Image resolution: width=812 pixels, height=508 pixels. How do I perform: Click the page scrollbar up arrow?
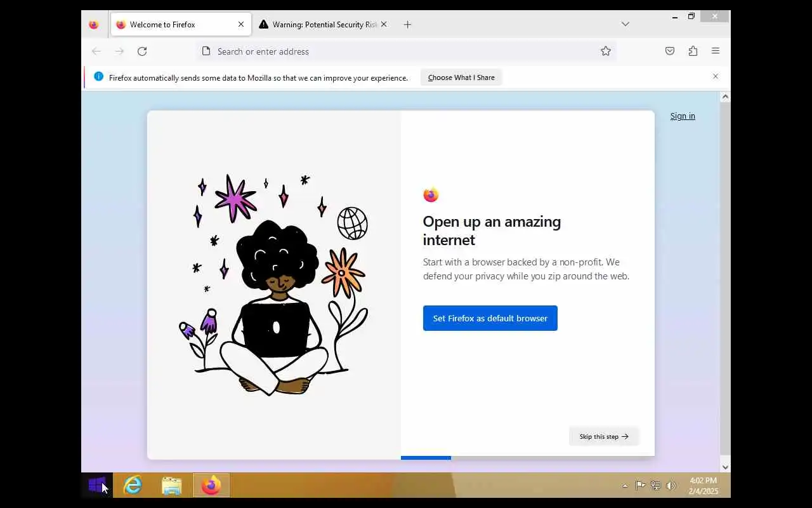click(725, 97)
